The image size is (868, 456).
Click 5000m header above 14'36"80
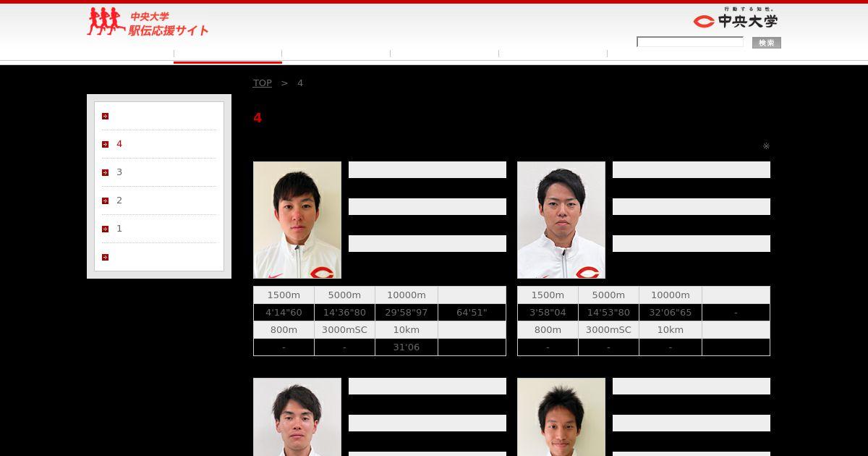pyautogui.click(x=344, y=295)
